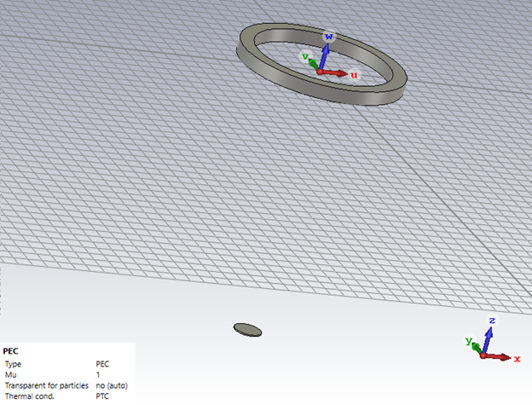
Task: Click the red x axis of orientation triad
Action: (x=497, y=356)
